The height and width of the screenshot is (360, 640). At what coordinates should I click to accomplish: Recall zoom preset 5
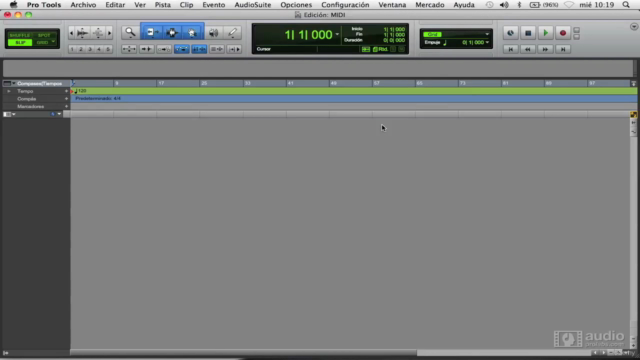click(108, 49)
